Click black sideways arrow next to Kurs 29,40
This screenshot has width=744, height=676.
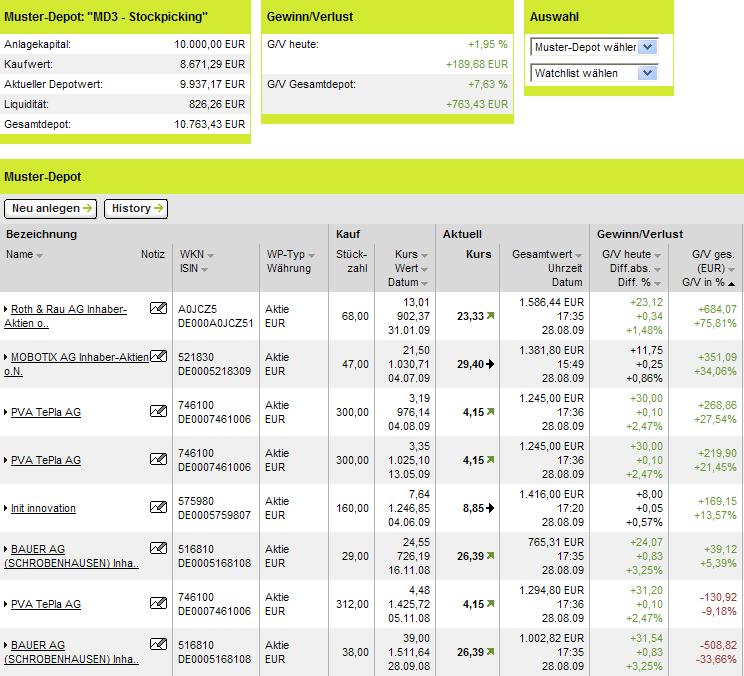490,364
